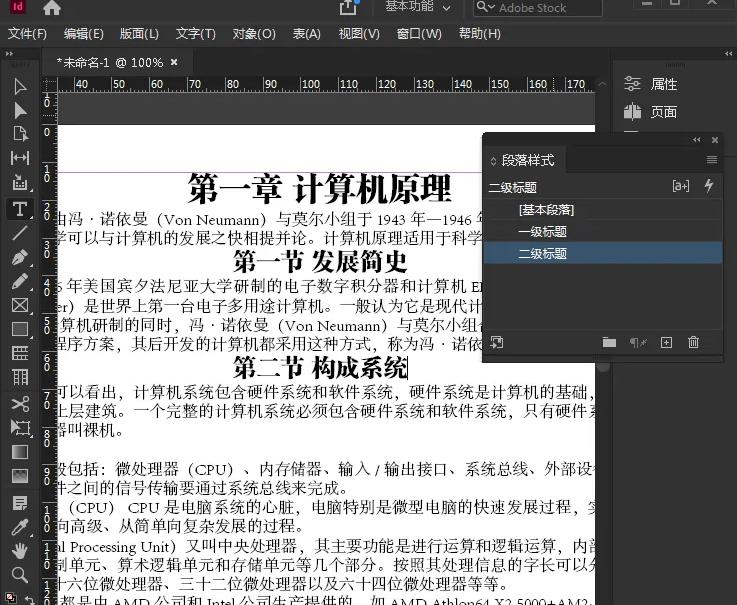Image resolution: width=737 pixels, height=605 pixels.
Task: Open the paragraph styles panel menu
Action: pyautogui.click(x=712, y=160)
